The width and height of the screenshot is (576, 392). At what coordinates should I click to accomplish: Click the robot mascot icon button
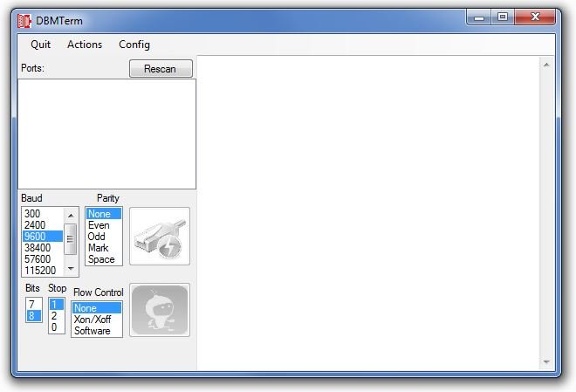coord(159,310)
